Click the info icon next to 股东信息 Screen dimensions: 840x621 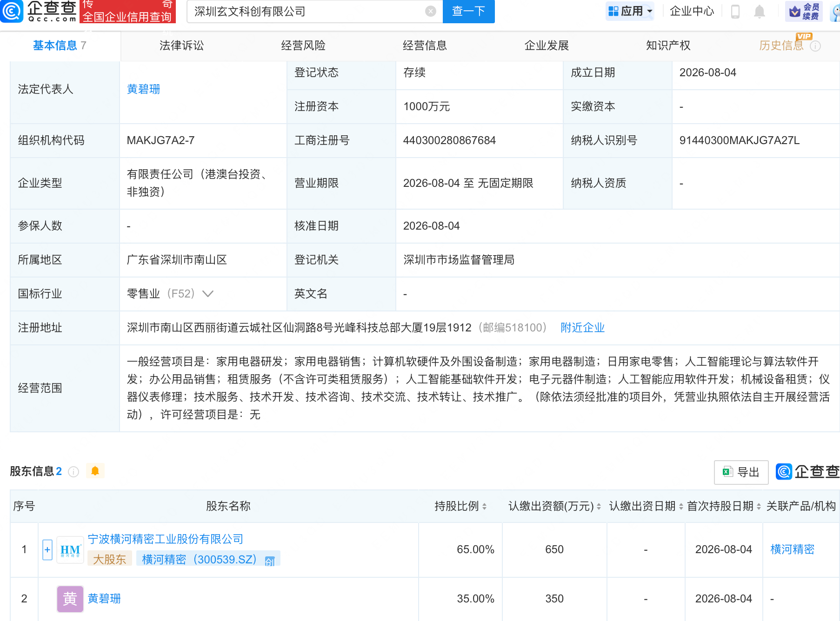[x=73, y=472]
